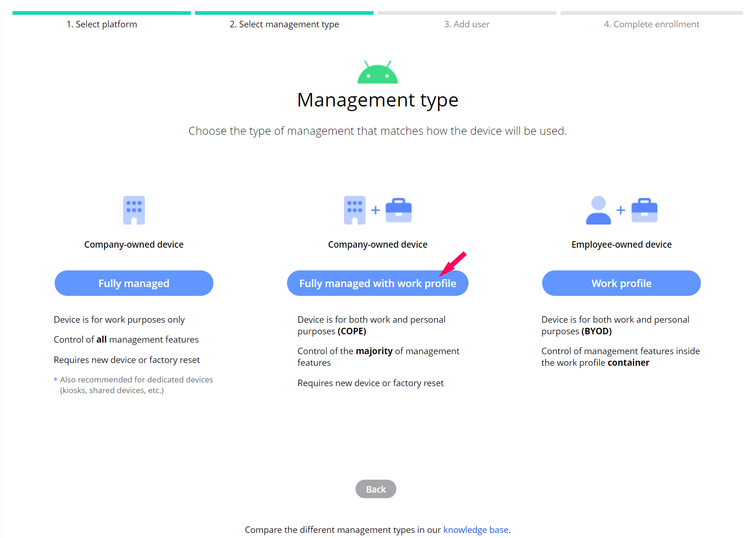Go to step 1. Select platform
This screenshot has height=538, width=756.
[x=102, y=24]
